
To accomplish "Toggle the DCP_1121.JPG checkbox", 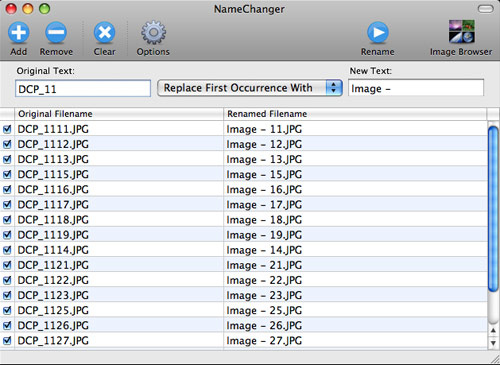I will 7,265.
